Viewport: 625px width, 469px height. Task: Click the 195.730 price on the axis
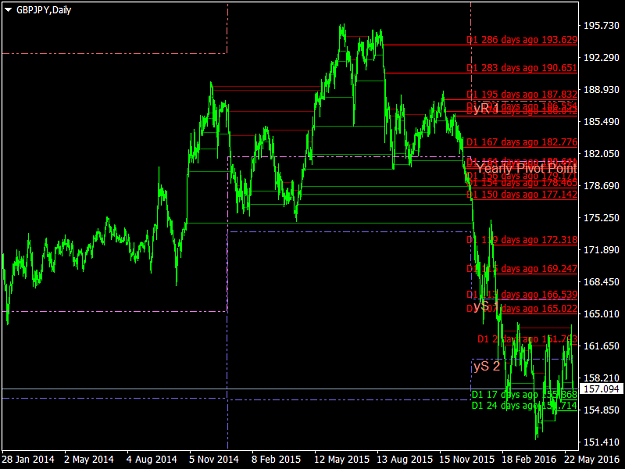[601, 26]
